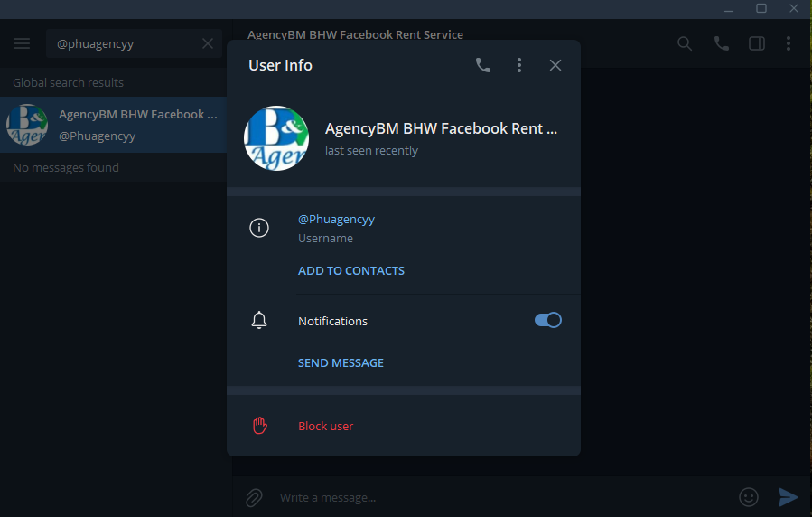The image size is (812, 517).
Task: Call the user from User Info header
Action: click(482, 65)
